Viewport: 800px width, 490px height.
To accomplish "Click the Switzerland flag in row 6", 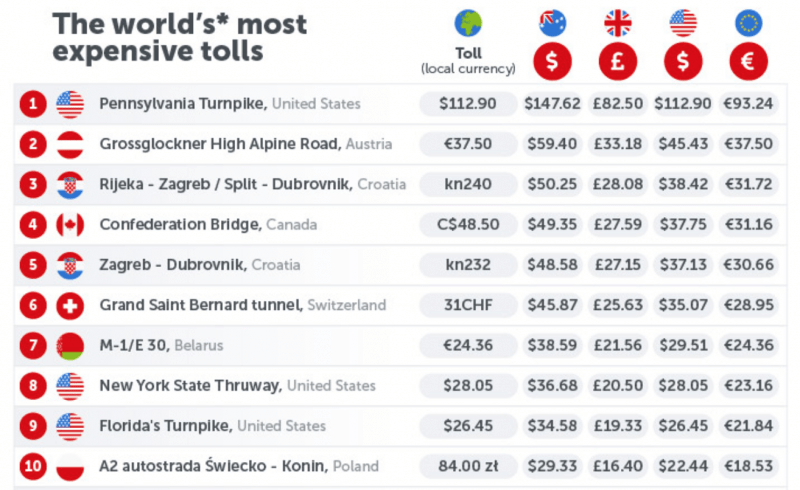I will click(x=70, y=305).
